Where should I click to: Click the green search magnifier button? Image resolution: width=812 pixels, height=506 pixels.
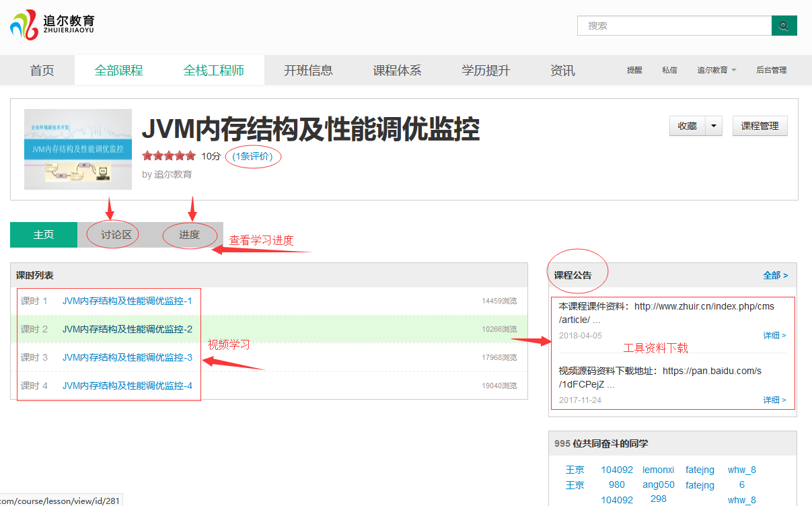click(x=784, y=26)
